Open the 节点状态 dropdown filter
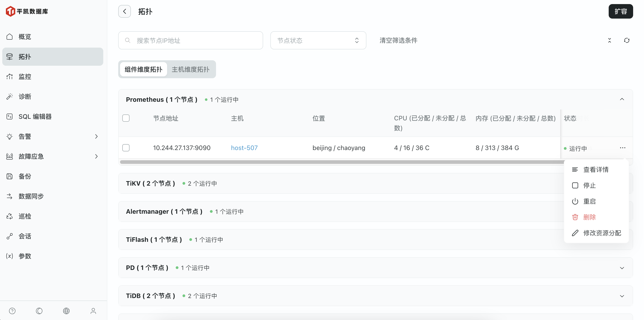Screen dimensions: 644x320 tap(318, 40)
